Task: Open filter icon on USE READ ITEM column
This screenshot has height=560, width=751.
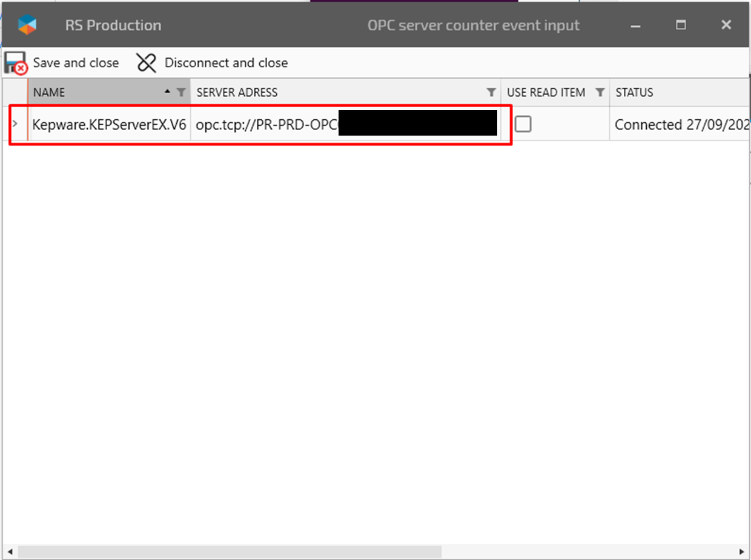Action: pos(600,93)
